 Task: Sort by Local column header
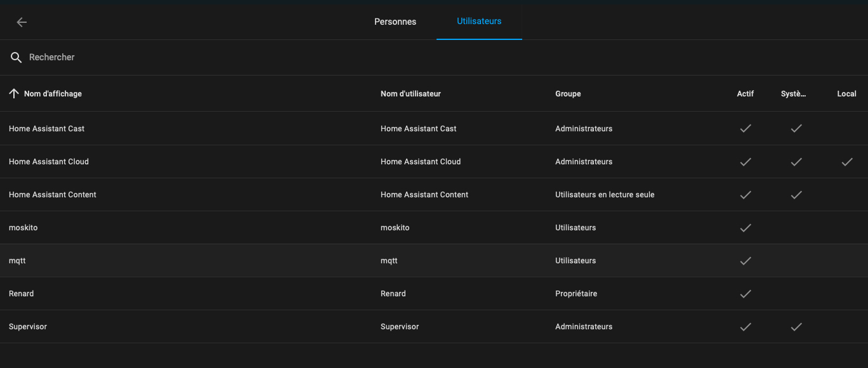coord(847,94)
